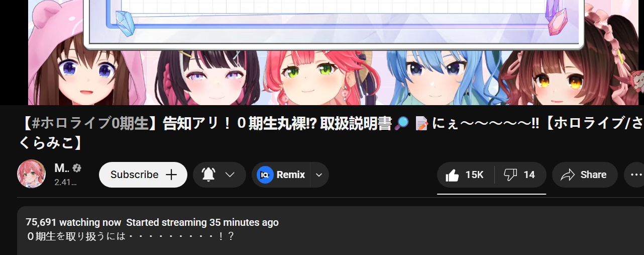Click the 75,691 watching now text
This screenshot has width=644, height=255.
tap(73, 222)
